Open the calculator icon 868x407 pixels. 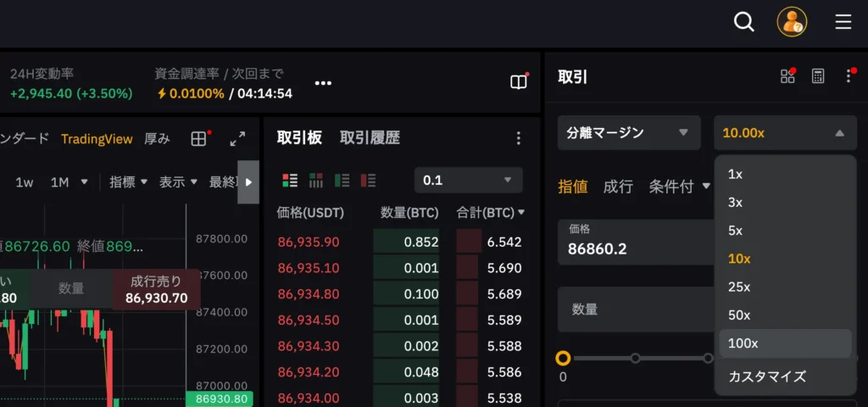[x=818, y=76]
